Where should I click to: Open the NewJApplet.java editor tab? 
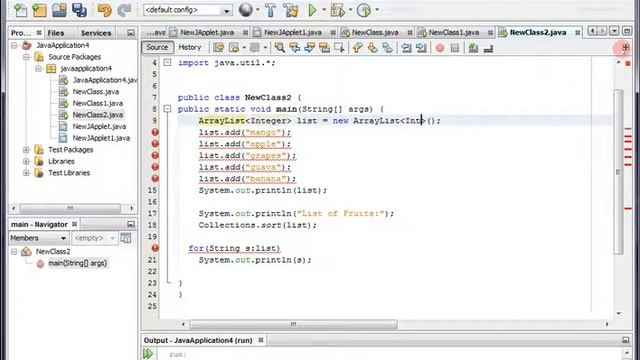tap(207, 32)
